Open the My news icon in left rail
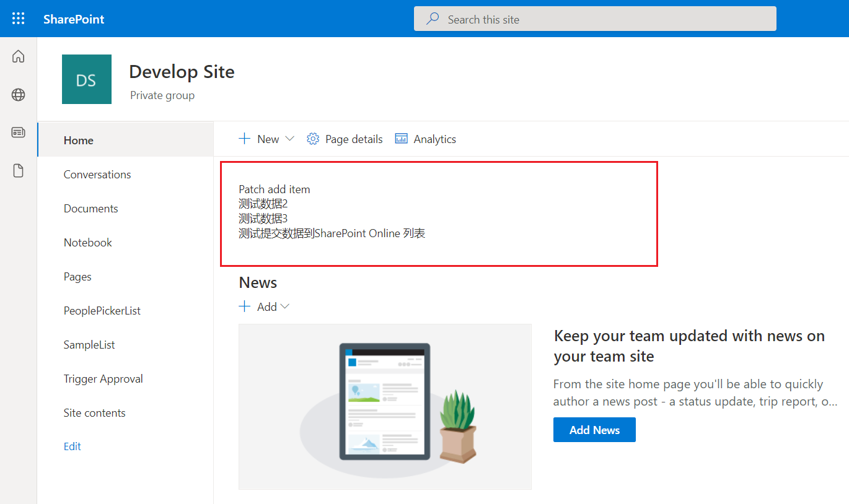Image resolution: width=849 pixels, height=504 pixels. pos(19,133)
